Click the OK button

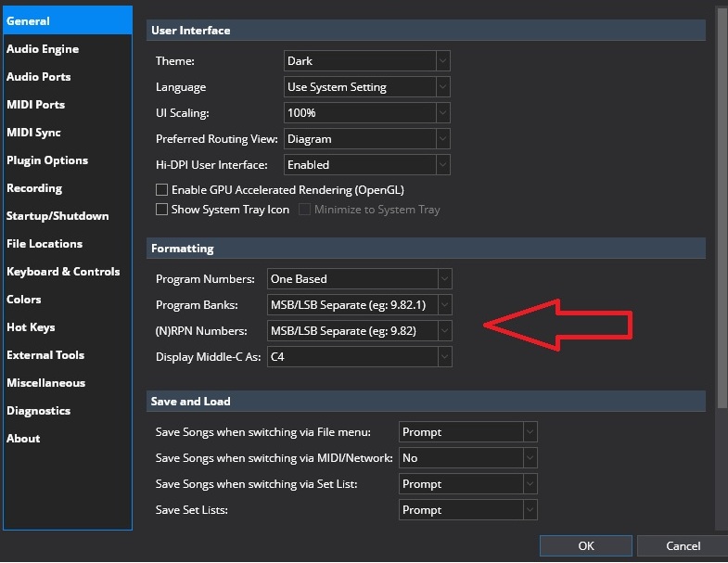click(x=585, y=546)
